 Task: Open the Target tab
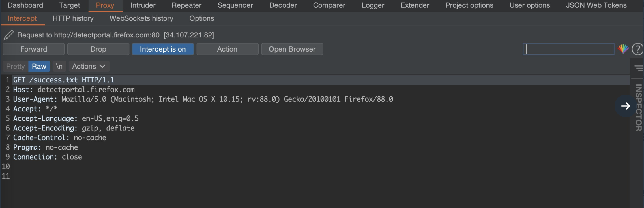70,5
